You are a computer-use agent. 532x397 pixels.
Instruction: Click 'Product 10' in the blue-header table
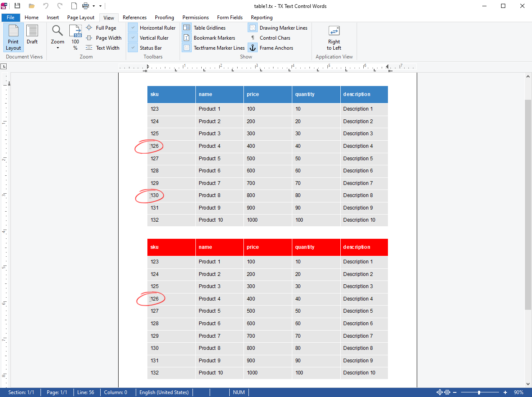(211, 220)
